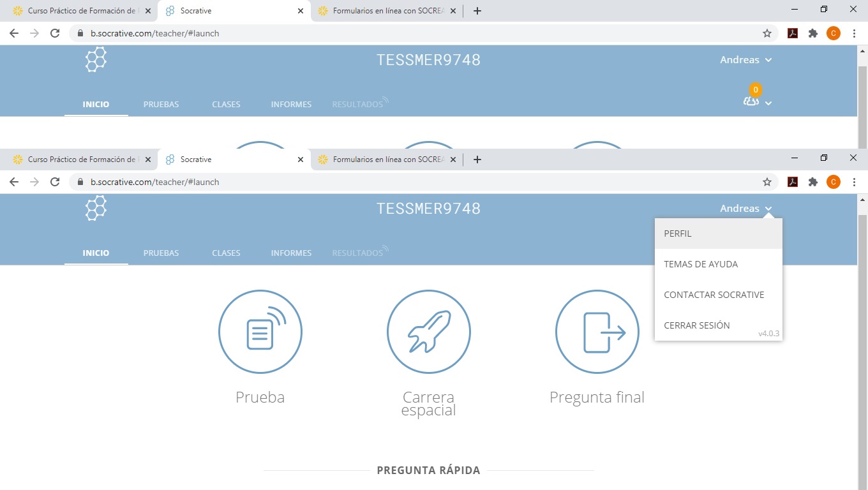Open new tab plus in lower window
The width and height of the screenshot is (868, 490).
[x=477, y=160]
